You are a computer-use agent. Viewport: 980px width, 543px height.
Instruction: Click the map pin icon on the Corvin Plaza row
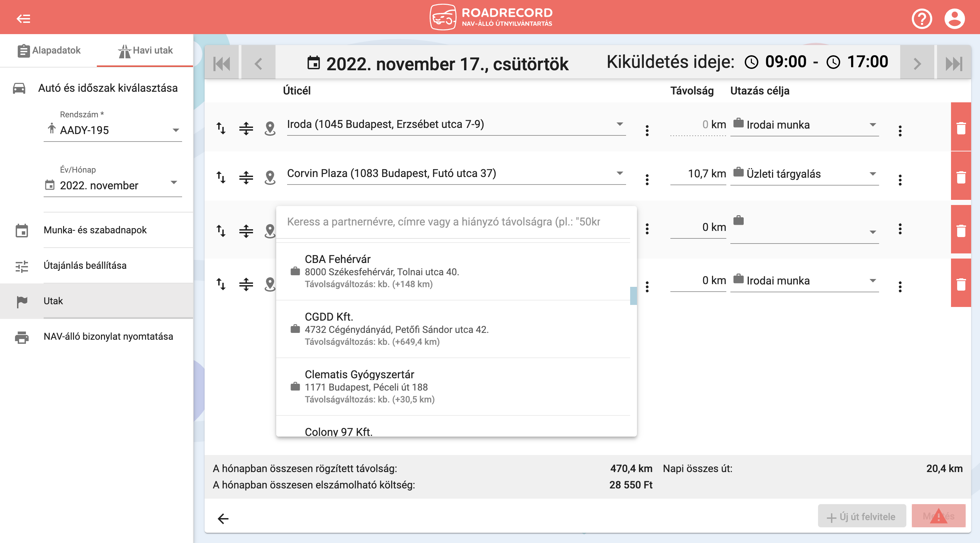(270, 177)
